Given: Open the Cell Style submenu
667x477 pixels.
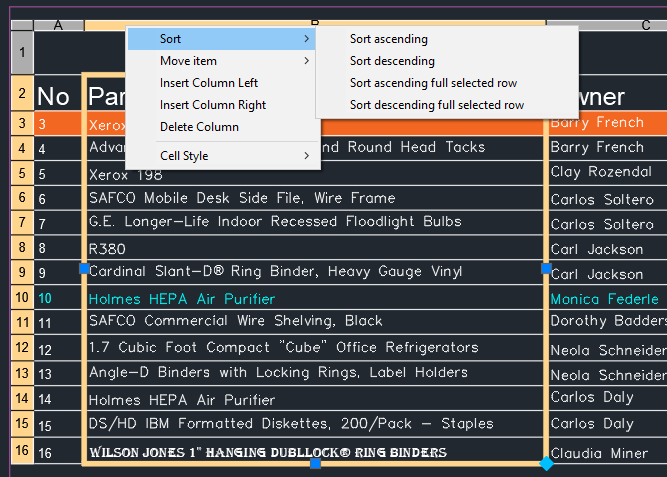Looking at the screenshot, I should pos(221,156).
